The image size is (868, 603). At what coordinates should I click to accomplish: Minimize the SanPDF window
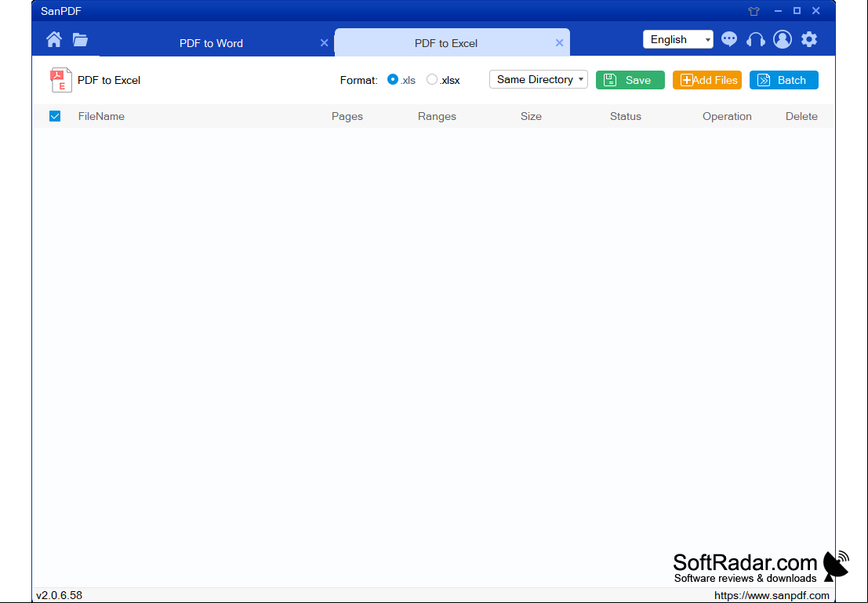(779, 11)
